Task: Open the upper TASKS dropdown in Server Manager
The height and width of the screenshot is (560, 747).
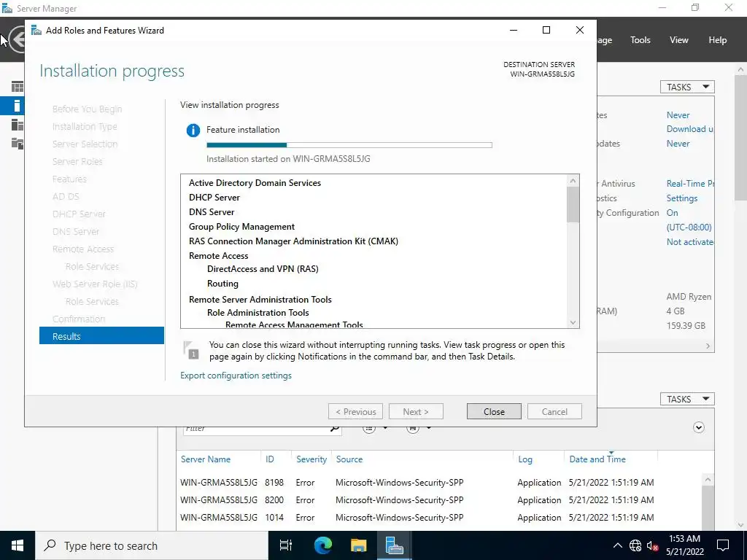Action: (x=687, y=87)
